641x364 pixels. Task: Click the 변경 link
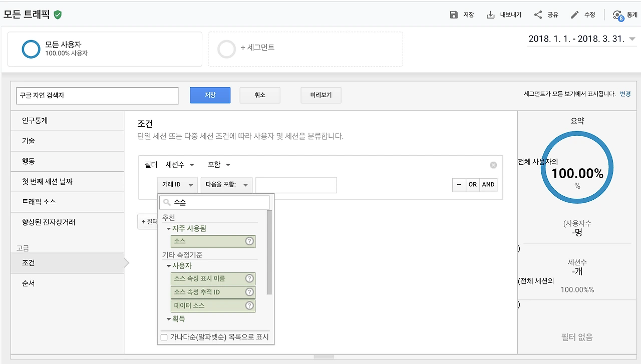(x=625, y=94)
